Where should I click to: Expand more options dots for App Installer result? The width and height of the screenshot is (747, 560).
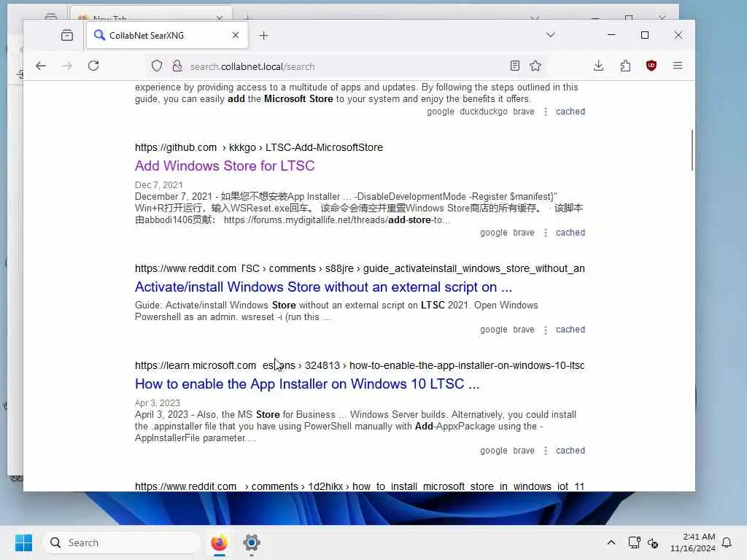(546, 451)
